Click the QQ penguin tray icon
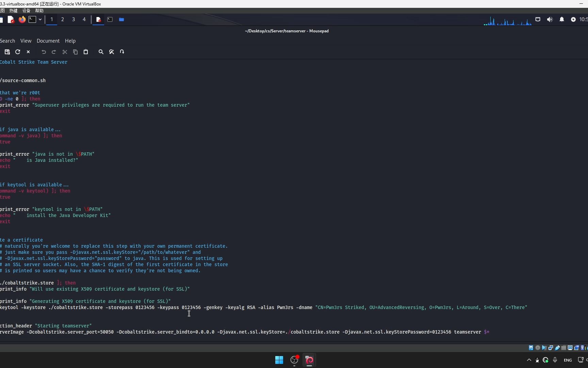 pyautogui.click(x=537, y=360)
